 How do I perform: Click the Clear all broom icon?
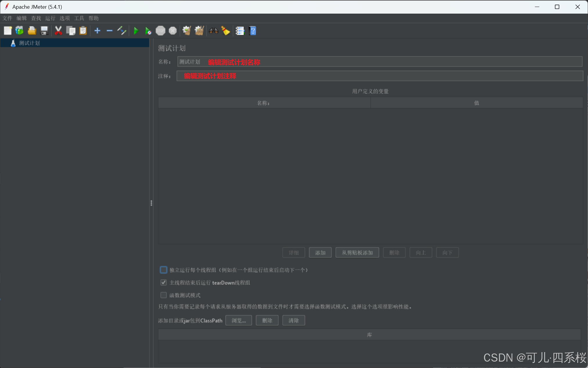(199, 31)
